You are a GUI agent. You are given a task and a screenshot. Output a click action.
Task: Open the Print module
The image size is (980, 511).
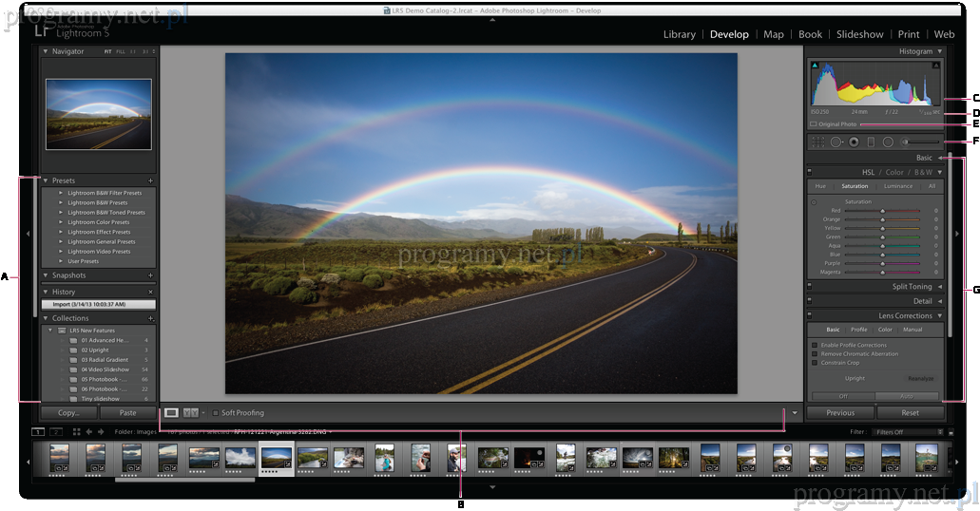[909, 34]
